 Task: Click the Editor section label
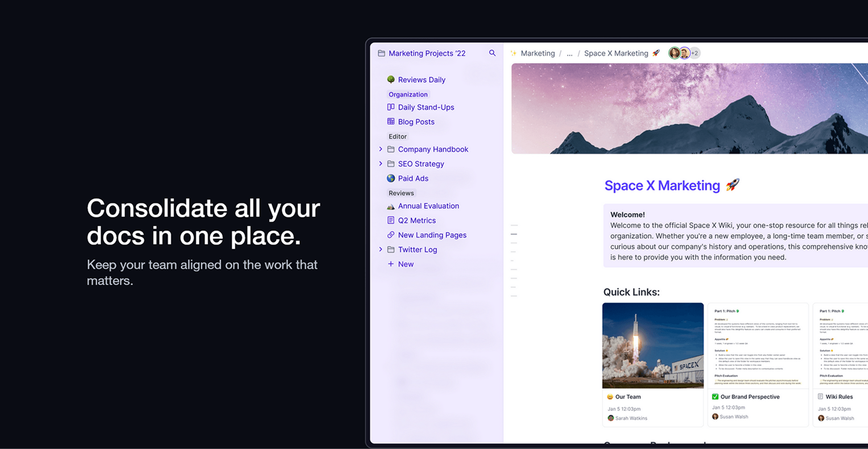(398, 136)
